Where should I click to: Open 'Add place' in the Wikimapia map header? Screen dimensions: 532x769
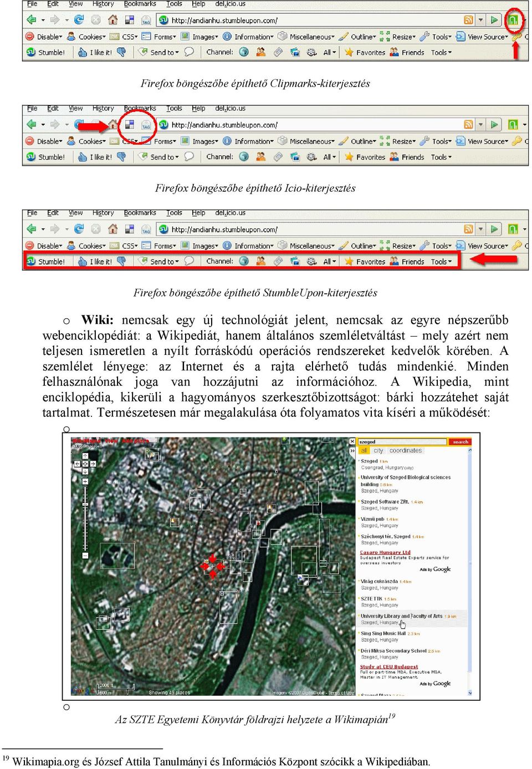coord(135,441)
